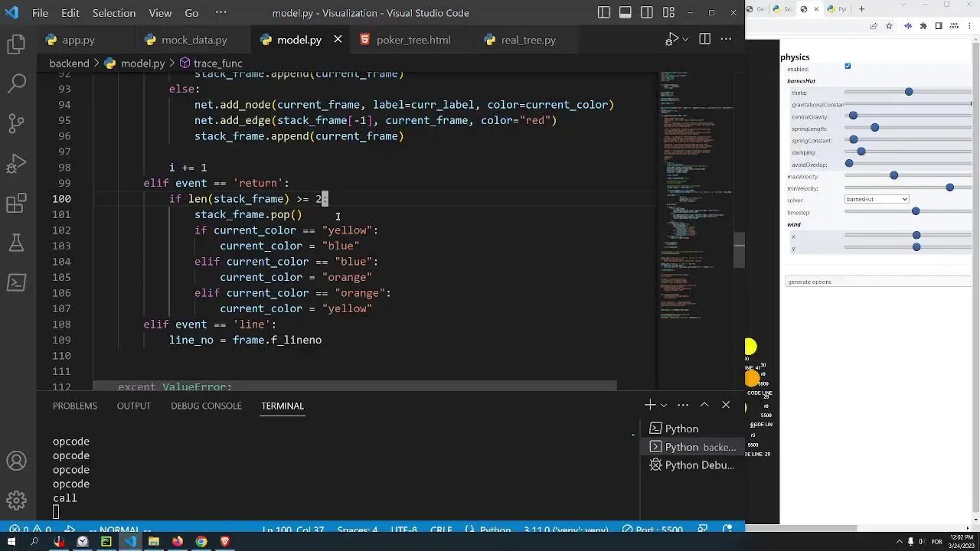980x551 pixels.
Task: Run Python file with debug play icon
Action: tap(671, 40)
